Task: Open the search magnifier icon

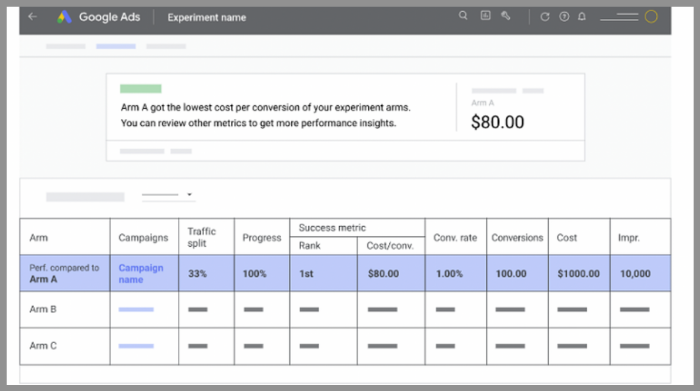Action: pos(463,16)
